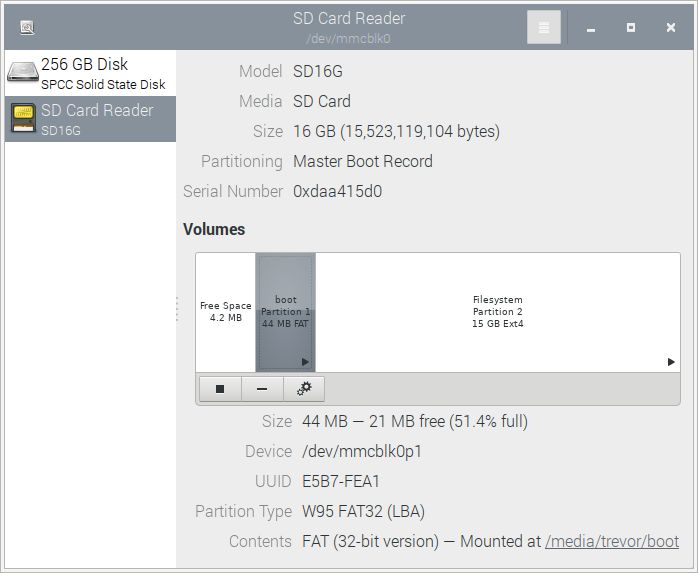Open the /media/trevor/boot mount link
698x573 pixels.
tap(612, 541)
